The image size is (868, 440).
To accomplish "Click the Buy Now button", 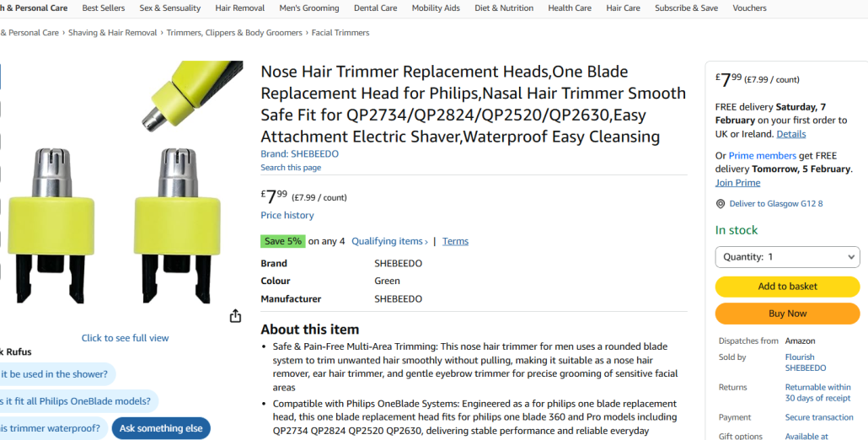I will (x=787, y=314).
